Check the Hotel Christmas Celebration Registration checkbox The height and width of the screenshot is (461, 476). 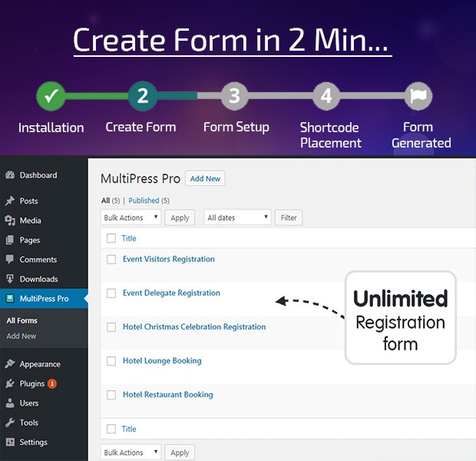coord(111,327)
